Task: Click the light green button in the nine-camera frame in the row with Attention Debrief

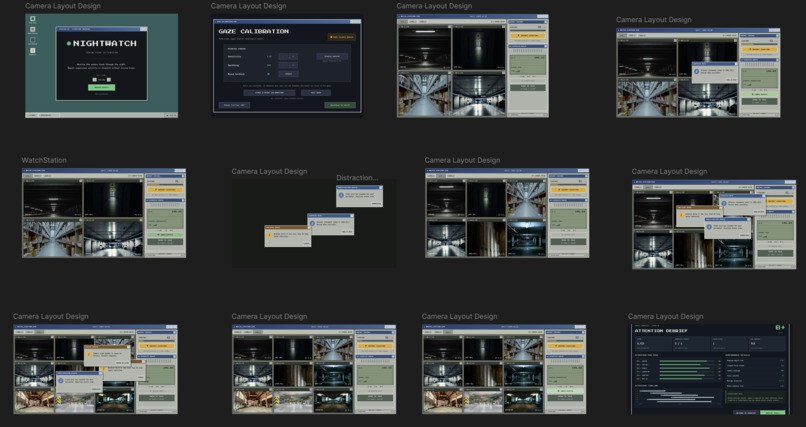Action: point(565,391)
